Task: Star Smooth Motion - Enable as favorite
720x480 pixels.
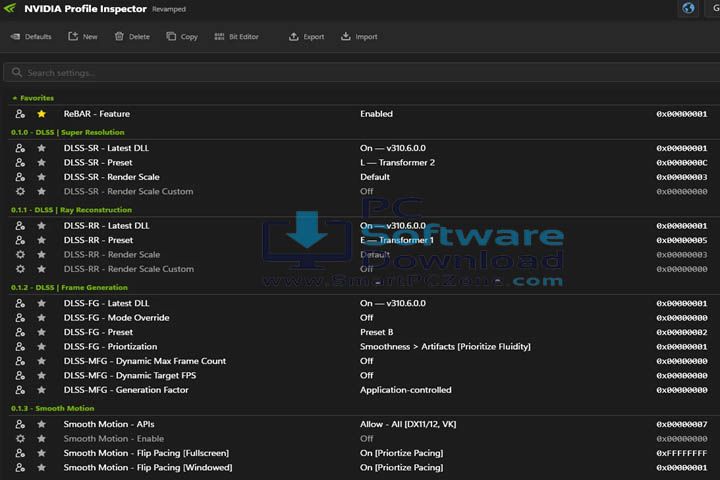Action: tap(41, 439)
